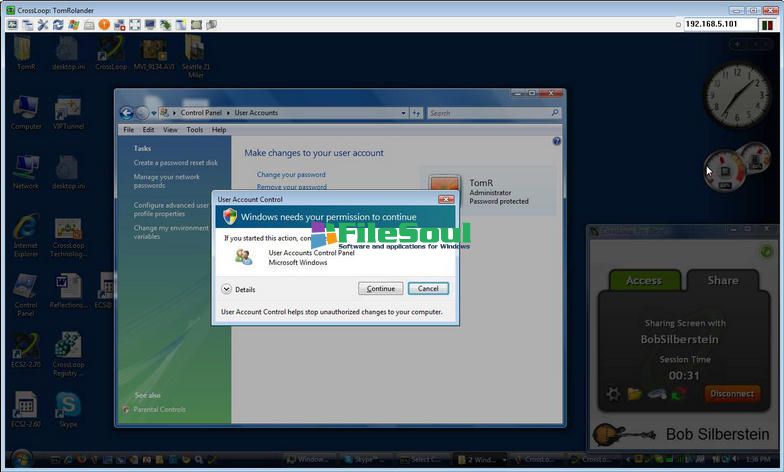
Task: Open the recent pages dropdown beside the Forward button
Action: [155, 113]
